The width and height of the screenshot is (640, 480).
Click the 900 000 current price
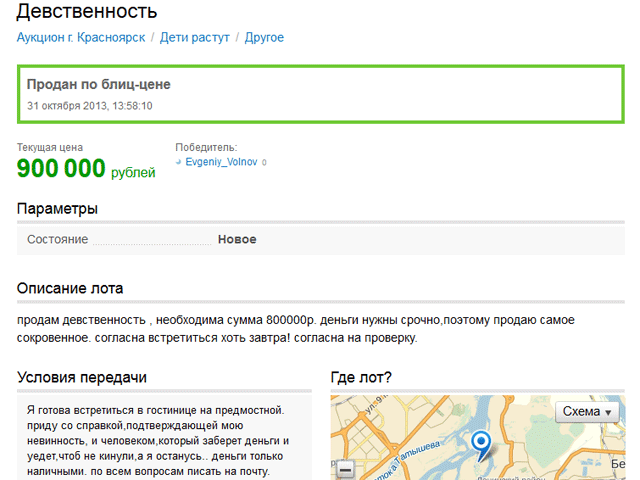tap(61, 169)
